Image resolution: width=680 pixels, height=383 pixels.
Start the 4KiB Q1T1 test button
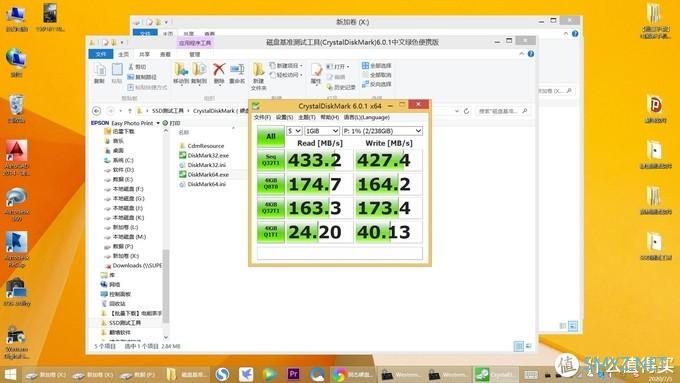click(x=271, y=232)
